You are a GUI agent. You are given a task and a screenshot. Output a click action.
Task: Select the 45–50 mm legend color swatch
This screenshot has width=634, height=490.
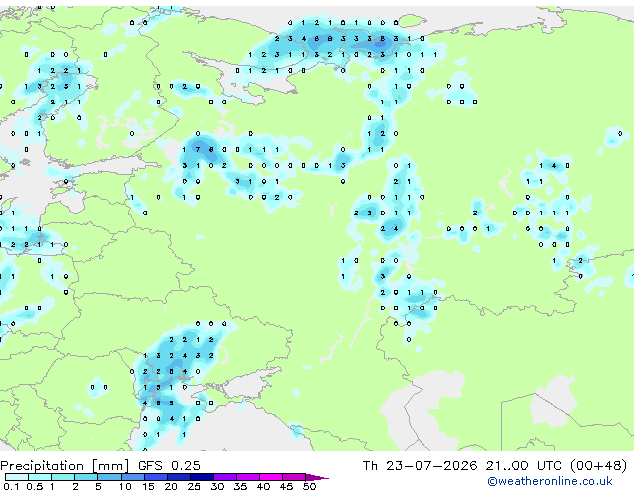(294, 477)
